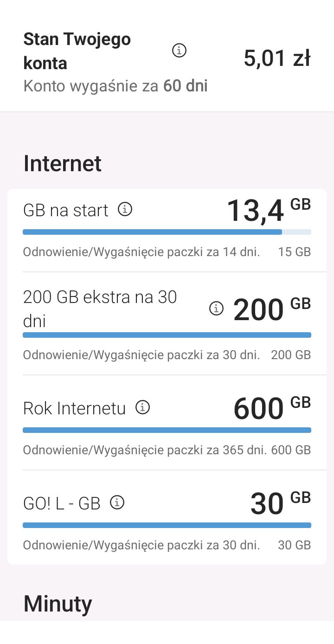334x644 pixels.
Task: Click the 200 GB ekstra progress bar
Action: 167,335
